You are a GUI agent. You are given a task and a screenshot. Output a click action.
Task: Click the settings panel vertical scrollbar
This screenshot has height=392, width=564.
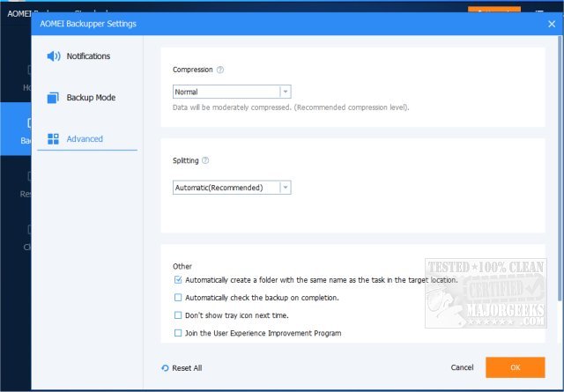pos(560,168)
